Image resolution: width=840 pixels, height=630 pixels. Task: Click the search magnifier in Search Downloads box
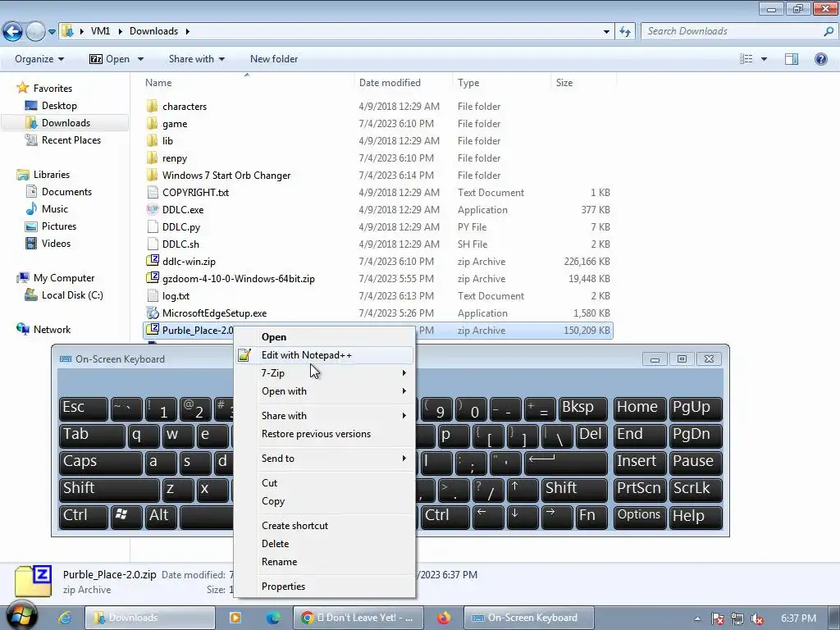tap(829, 31)
